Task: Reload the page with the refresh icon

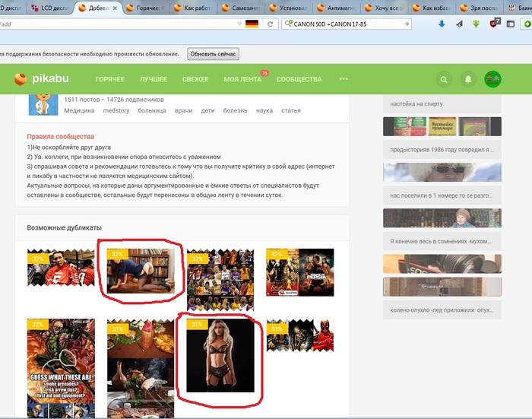Action: click(271, 24)
